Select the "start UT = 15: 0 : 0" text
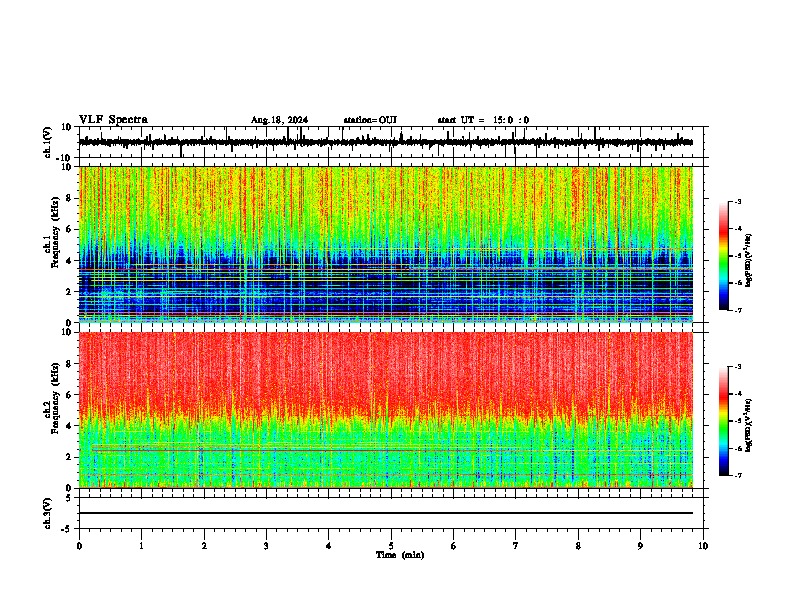 point(483,120)
